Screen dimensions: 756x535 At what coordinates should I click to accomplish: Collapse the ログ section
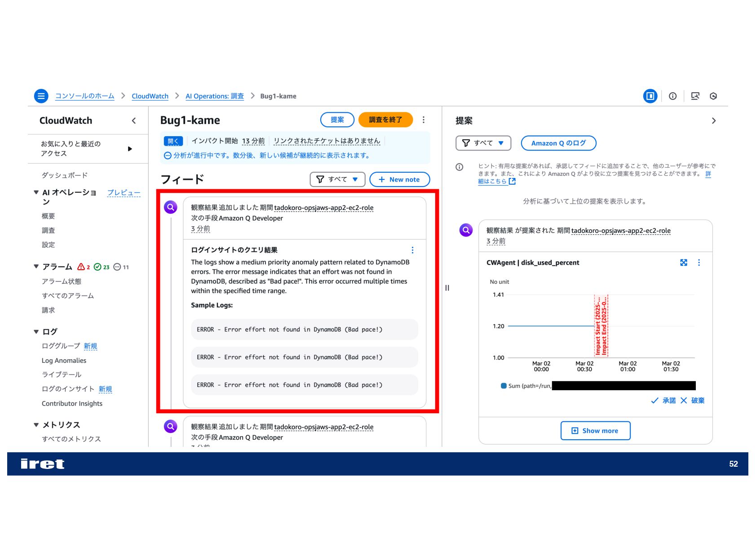[36, 332]
